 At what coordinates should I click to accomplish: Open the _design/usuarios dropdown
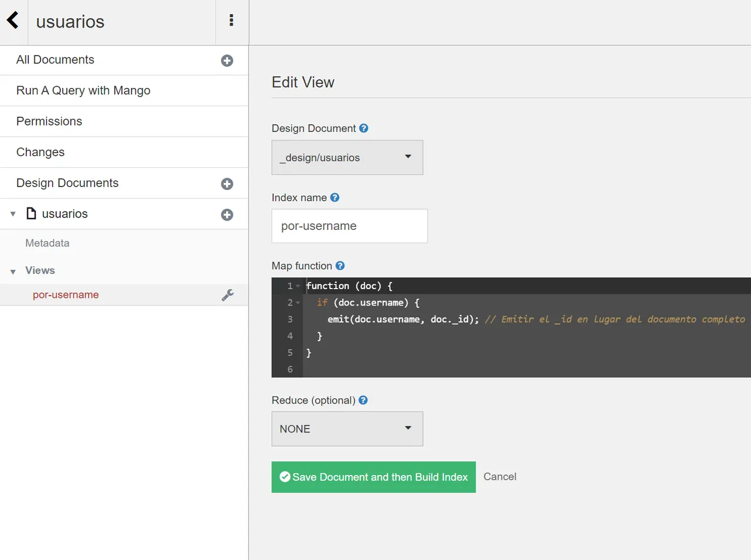(x=347, y=157)
